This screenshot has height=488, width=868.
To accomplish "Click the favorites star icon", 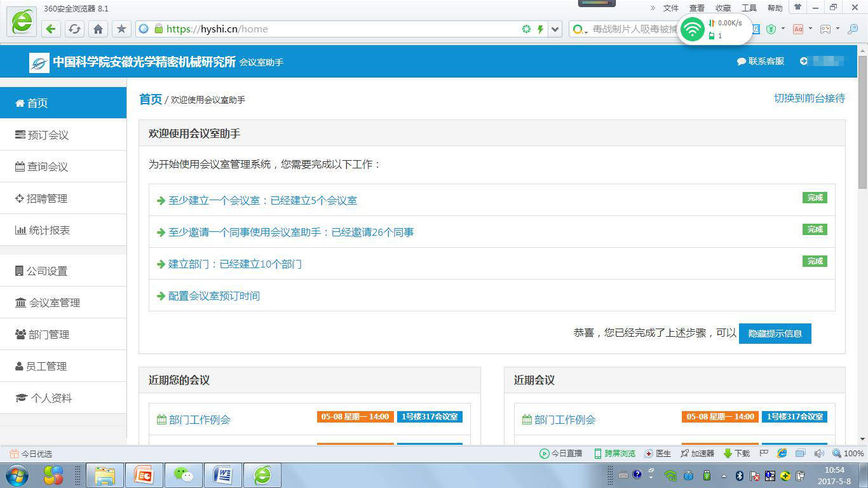I will (121, 29).
